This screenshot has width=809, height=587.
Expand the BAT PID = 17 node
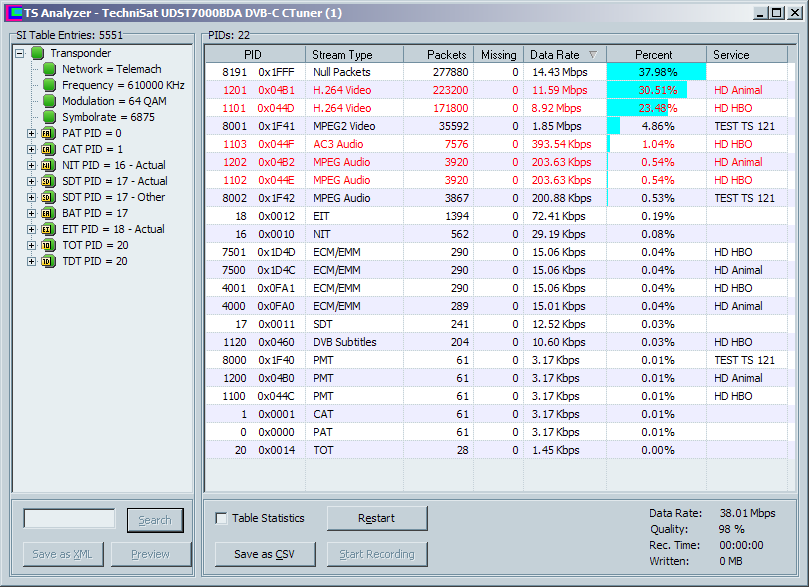click(31, 213)
